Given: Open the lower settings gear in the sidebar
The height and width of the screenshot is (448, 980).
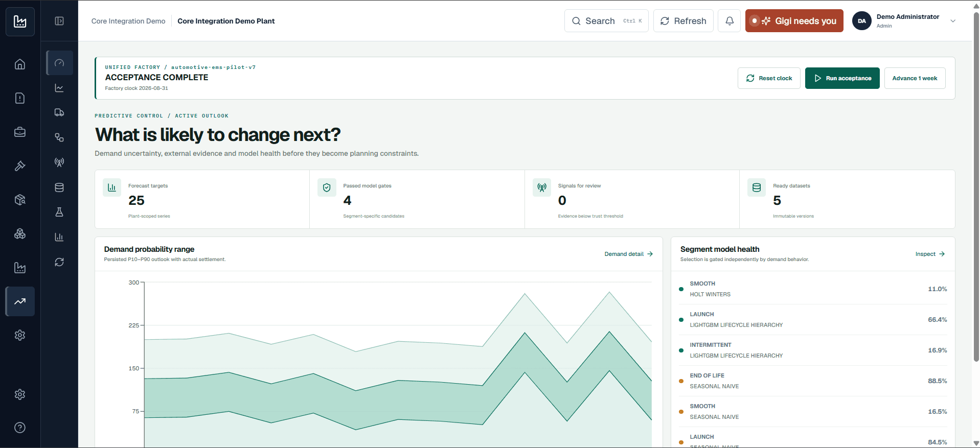Looking at the screenshot, I should [x=20, y=394].
